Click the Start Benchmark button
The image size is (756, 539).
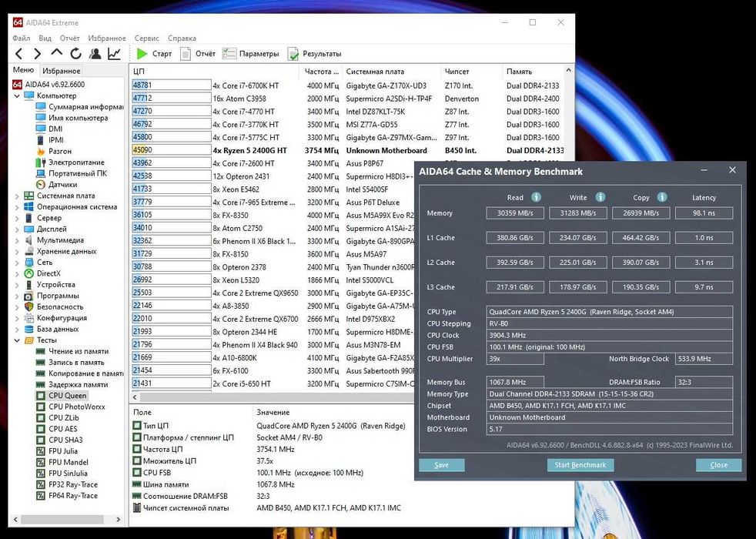pyautogui.click(x=580, y=465)
